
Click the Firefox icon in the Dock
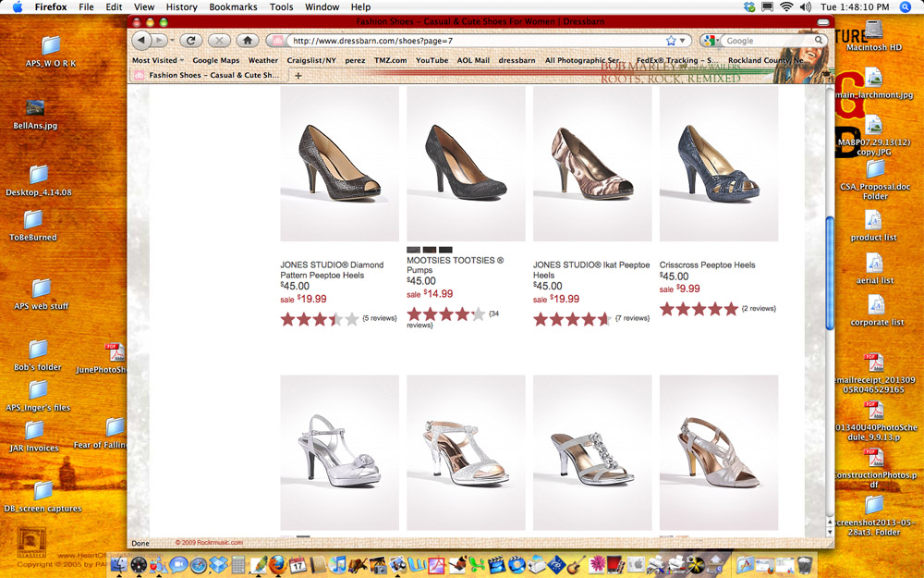tap(277, 564)
